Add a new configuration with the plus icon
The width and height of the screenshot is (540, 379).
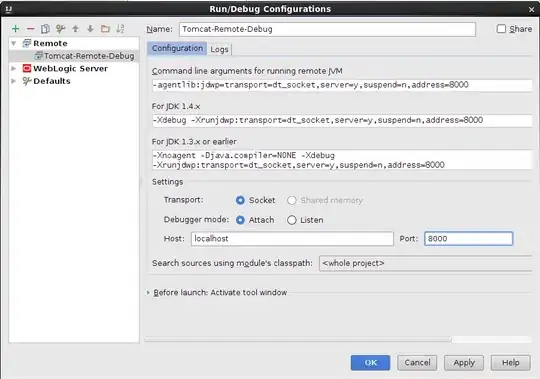click(x=15, y=29)
